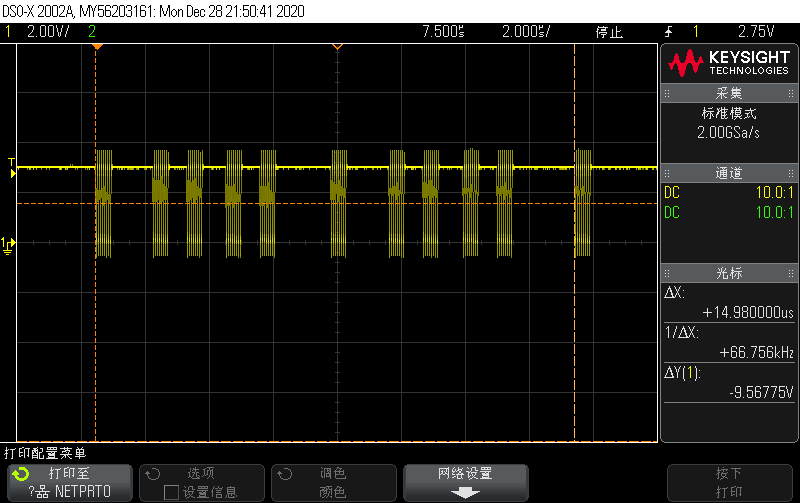The height and width of the screenshot is (503, 800).
Task: Click the rotate icon on 选项 softkey
Action: pos(153,474)
